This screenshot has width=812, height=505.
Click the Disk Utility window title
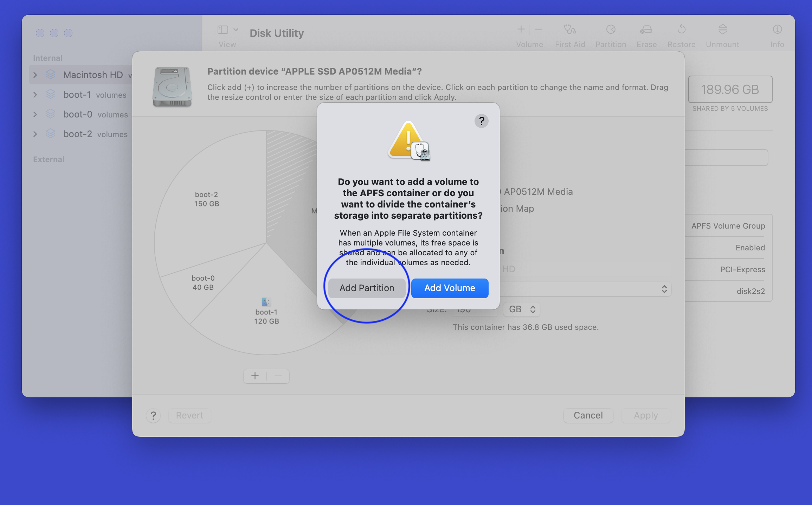point(277,33)
